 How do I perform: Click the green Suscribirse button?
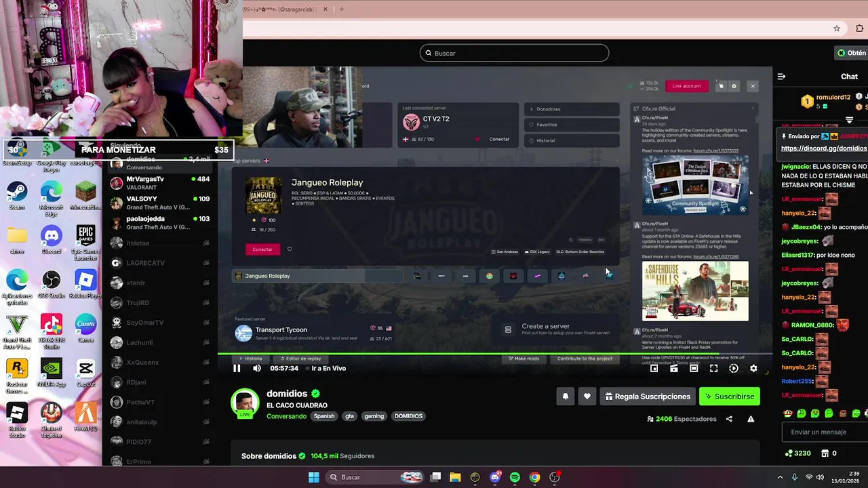point(730,396)
